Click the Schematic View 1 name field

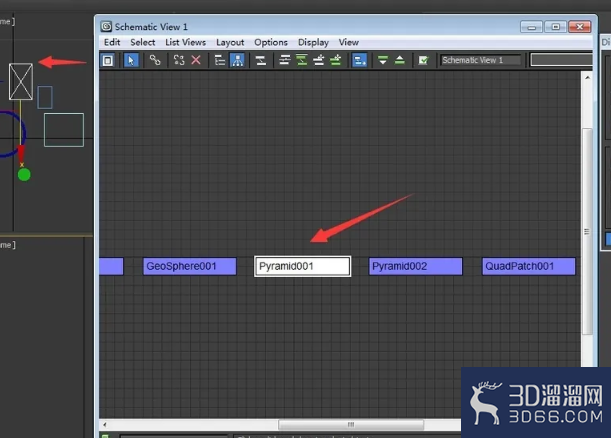tap(481, 60)
